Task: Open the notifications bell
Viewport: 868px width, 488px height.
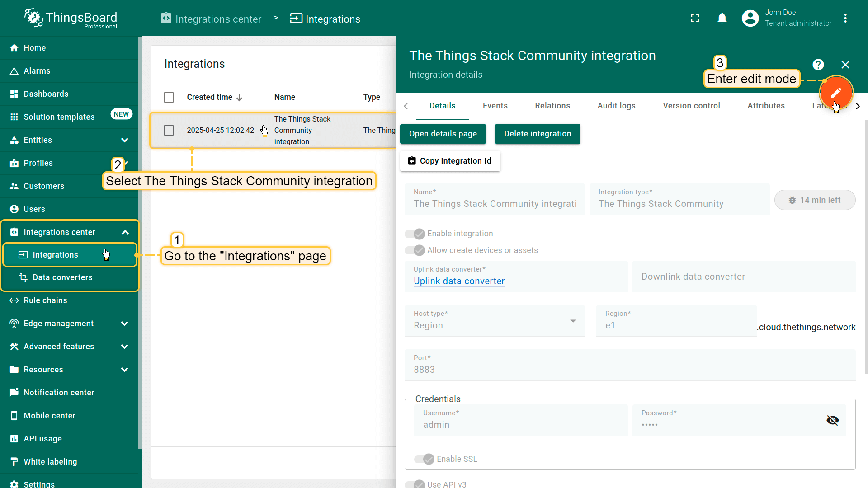Action: pyautogui.click(x=722, y=18)
